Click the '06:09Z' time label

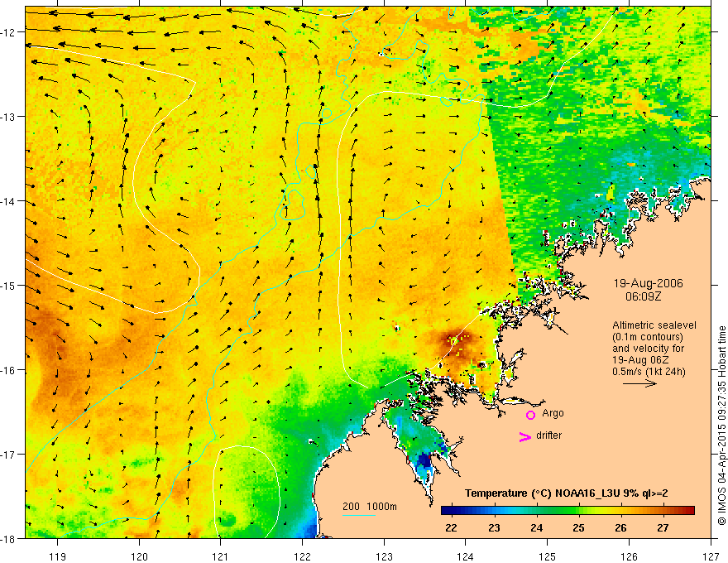(643, 296)
